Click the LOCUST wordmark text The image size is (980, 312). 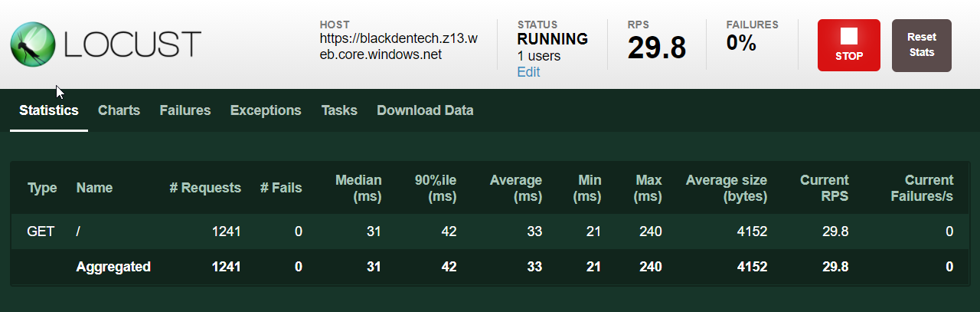point(133,44)
